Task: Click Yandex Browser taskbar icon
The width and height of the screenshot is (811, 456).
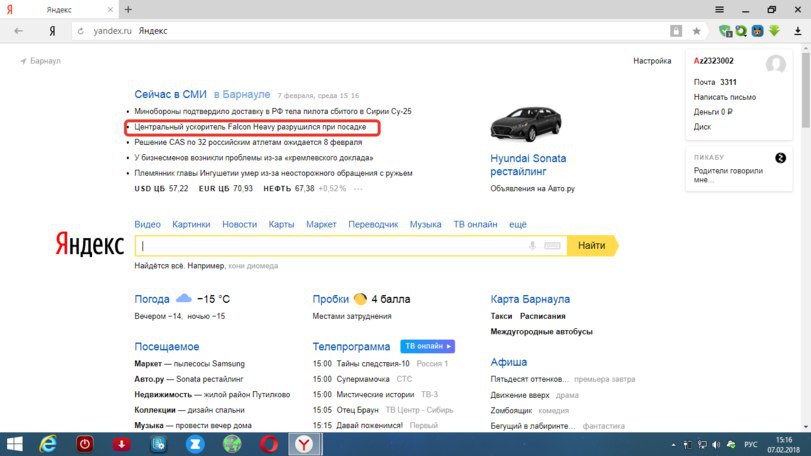Action: (x=304, y=444)
